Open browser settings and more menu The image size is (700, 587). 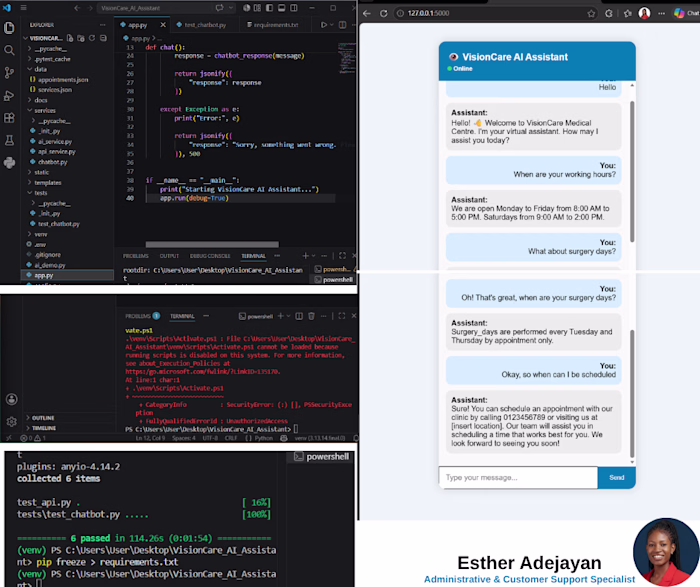[662, 13]
